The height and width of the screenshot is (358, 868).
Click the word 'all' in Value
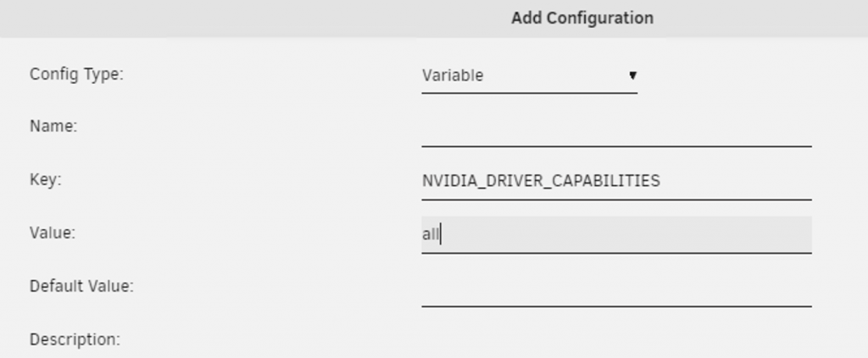[x=431, y=235]
